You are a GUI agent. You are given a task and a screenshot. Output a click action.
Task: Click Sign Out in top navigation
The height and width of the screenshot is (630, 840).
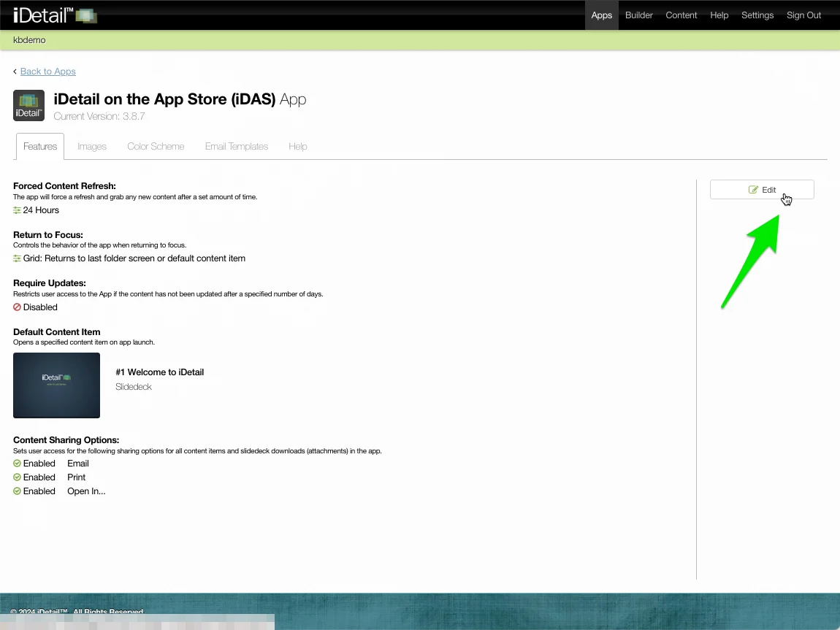click(x=803, y=15)
